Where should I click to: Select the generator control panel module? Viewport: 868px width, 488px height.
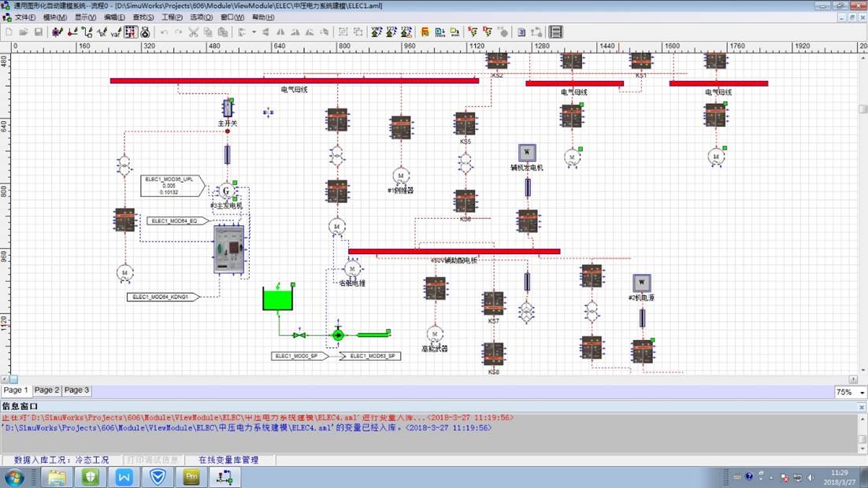point(228,250)
